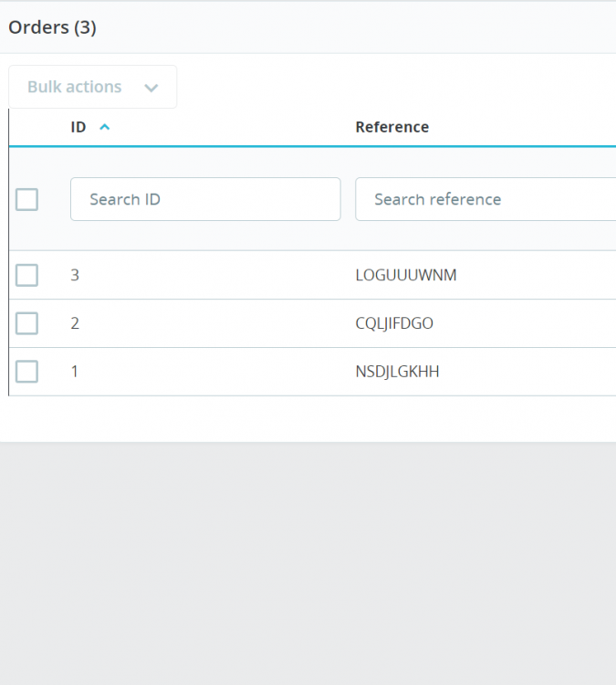
Task: Click into the Search reference field
Action: (x=484, y=199)
